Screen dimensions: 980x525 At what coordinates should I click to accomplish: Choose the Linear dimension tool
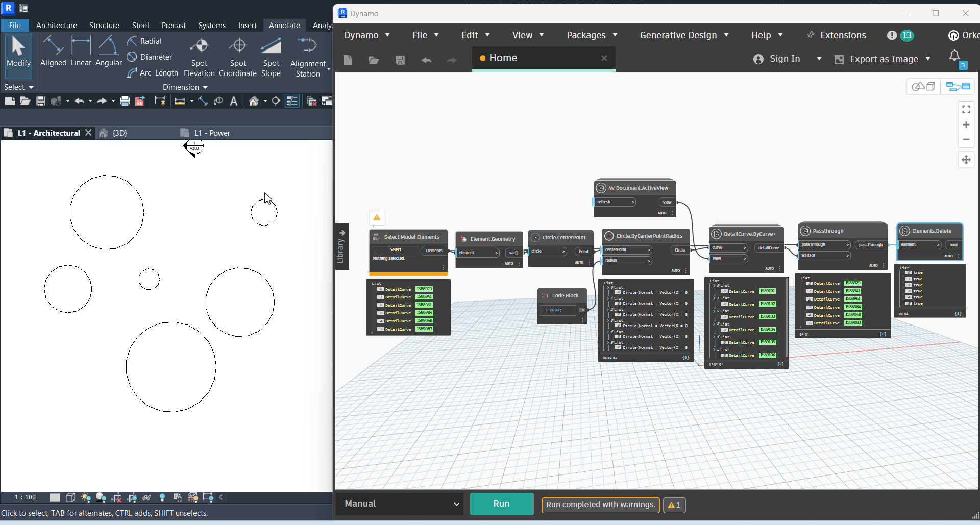point(81,52)
